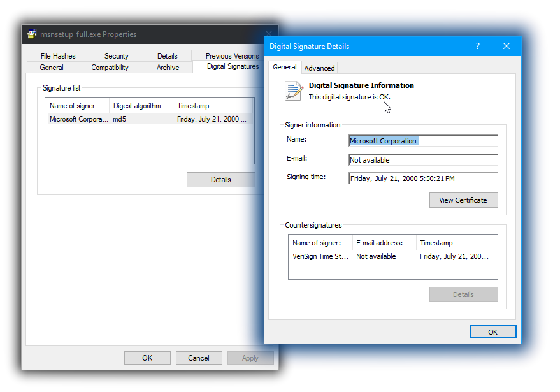Image resolution: width=560 pixels, height=392 pixels.
Task: Click the Signing time field
Action: (x=423, y=178)
